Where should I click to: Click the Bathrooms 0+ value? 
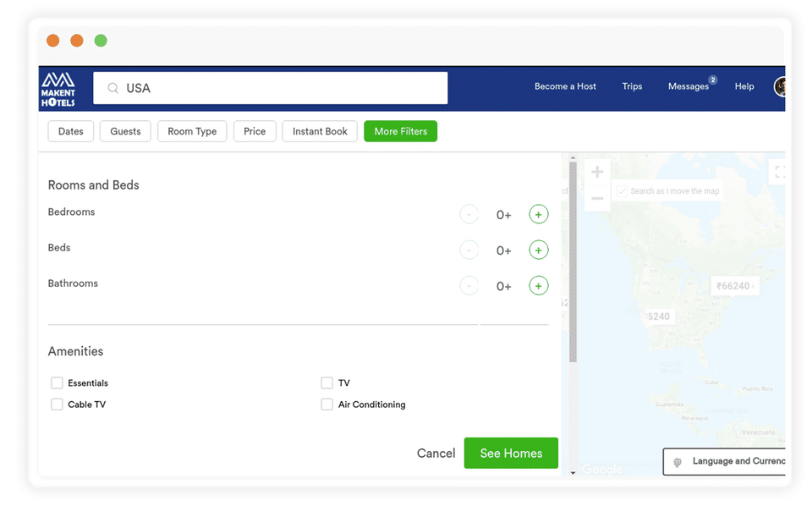(504, 287)
